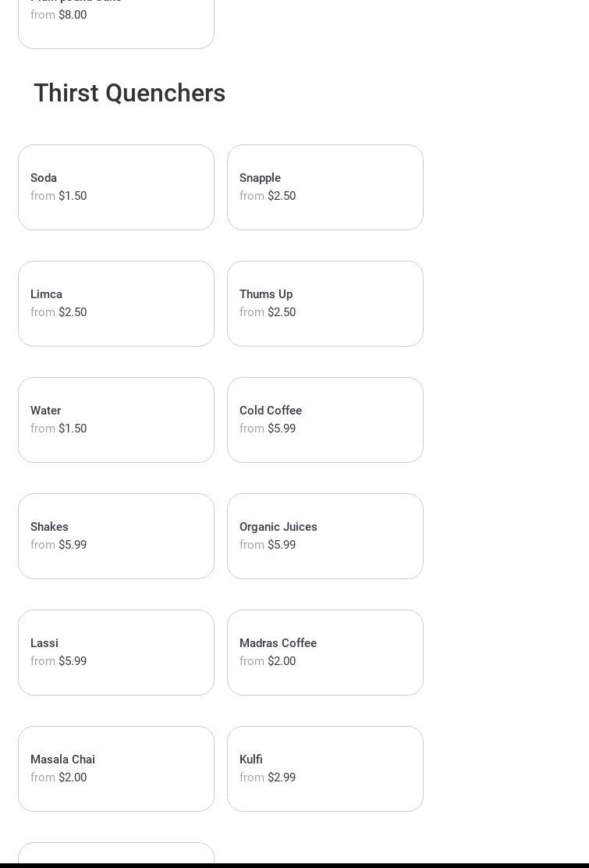Open the Cold Coffee item
Viewport: 589px width, 868px height.
point(325,420)
